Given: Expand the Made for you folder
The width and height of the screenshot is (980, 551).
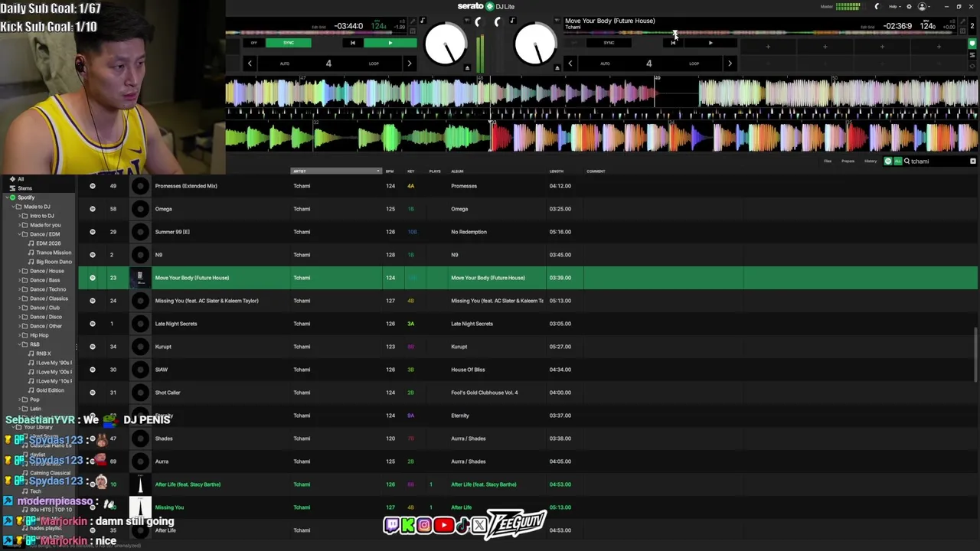Looking at the screenshot, I should point(18,225).
